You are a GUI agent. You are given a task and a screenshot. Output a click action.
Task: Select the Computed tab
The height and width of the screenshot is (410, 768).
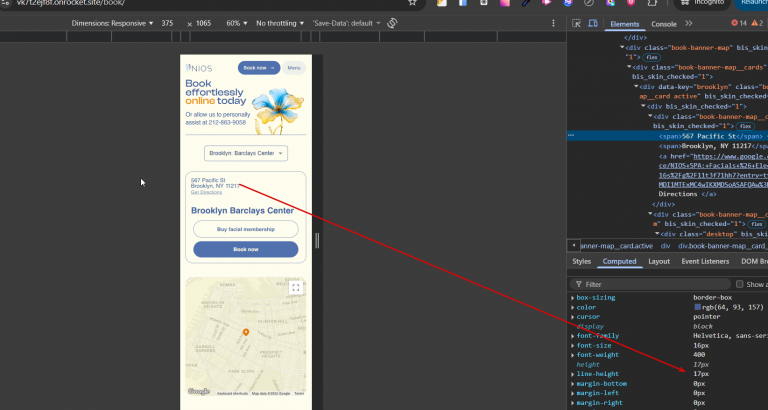click(620, 262)
